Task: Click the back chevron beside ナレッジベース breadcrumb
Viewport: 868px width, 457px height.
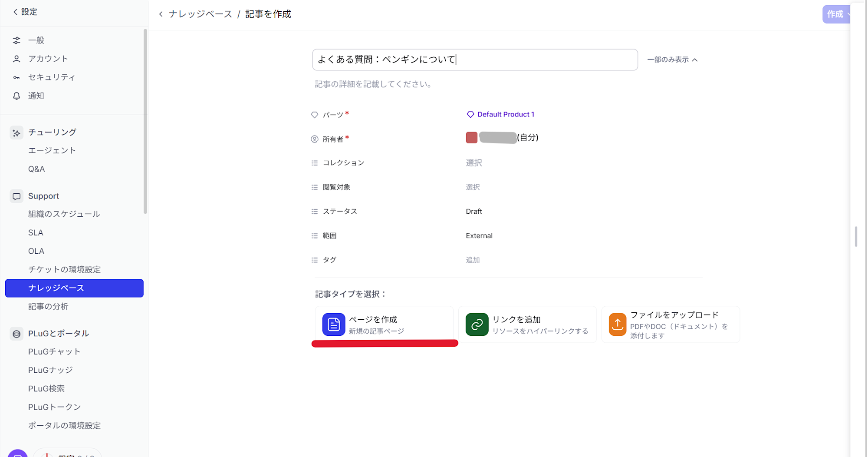Action: click(x=161, y=14)
